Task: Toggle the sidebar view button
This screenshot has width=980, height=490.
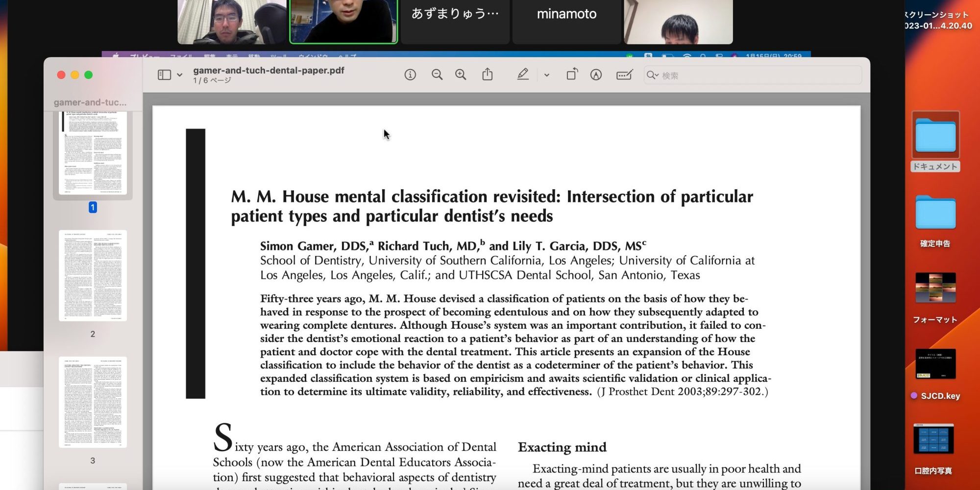Action: pos(164,75)
